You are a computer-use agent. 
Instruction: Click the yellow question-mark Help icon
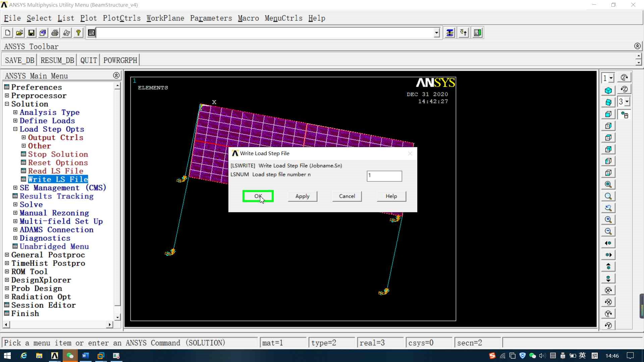click(78, 33)
